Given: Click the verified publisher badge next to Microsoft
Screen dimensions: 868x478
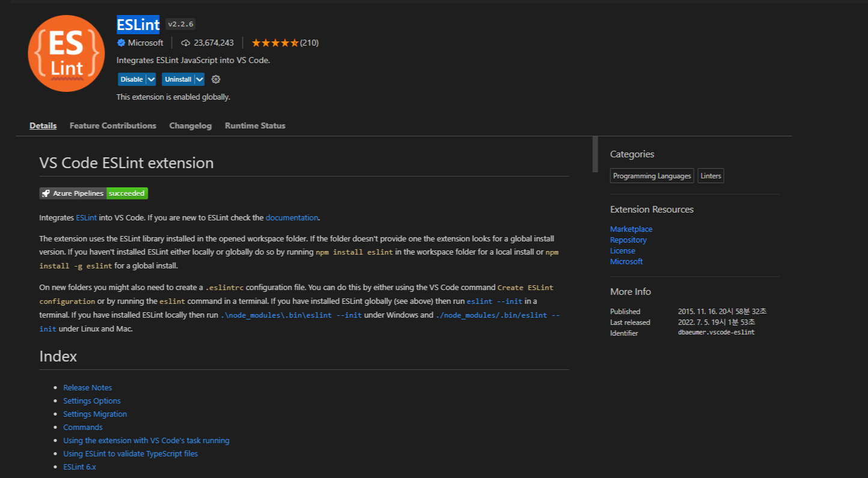Looking at the screenshot, I should point(121,43).
